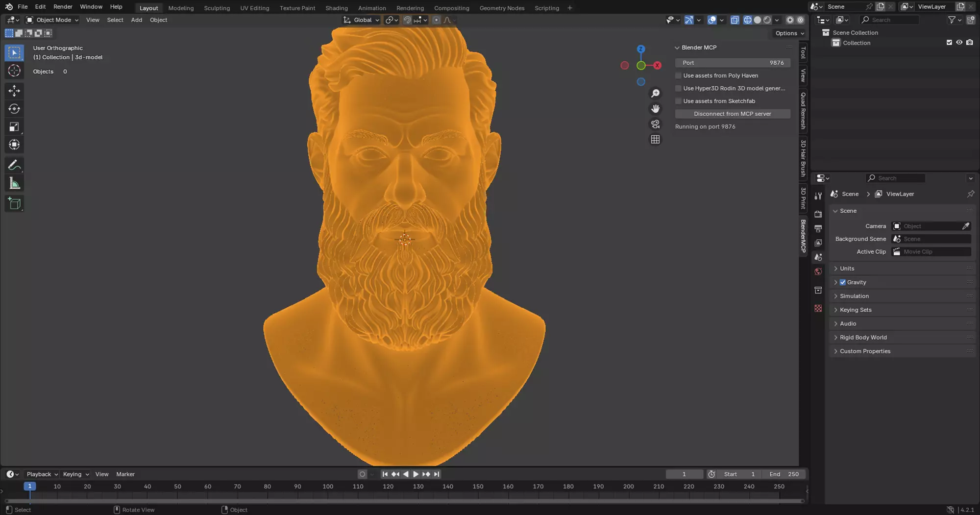Image resolution: width=980 pixels, height=515 pixels.
Task: Click the outliner Search field
Action: pyautogui.click(x=890, y=20)
